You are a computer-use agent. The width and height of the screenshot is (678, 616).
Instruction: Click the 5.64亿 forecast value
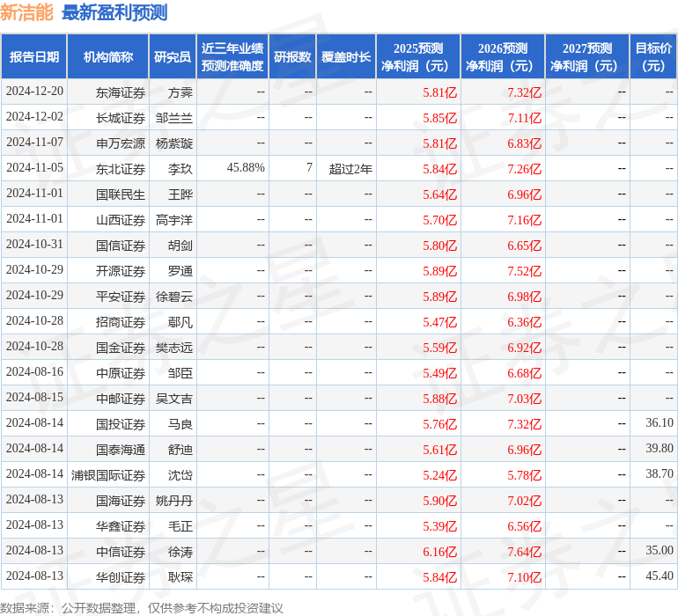click(x=439, y=194)
